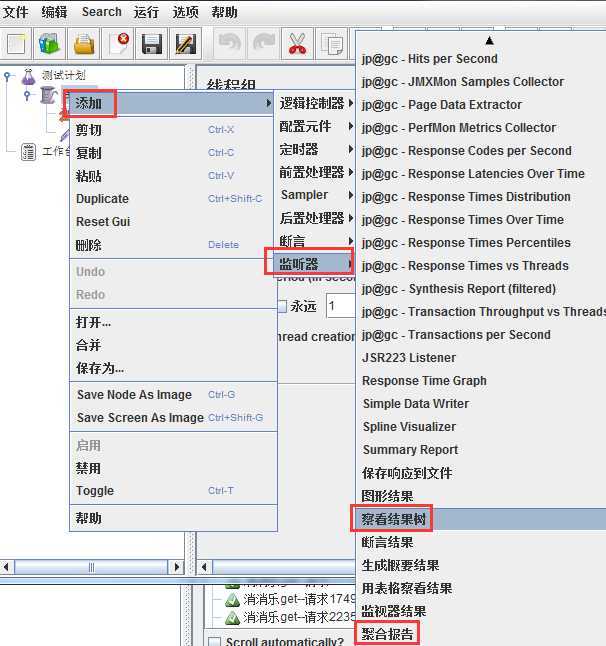Image resolution: width=606 pixels, height=646 pixels.
Task: Click the Close test plan icon
Action: pyautogui.click(x=118, y=44)
